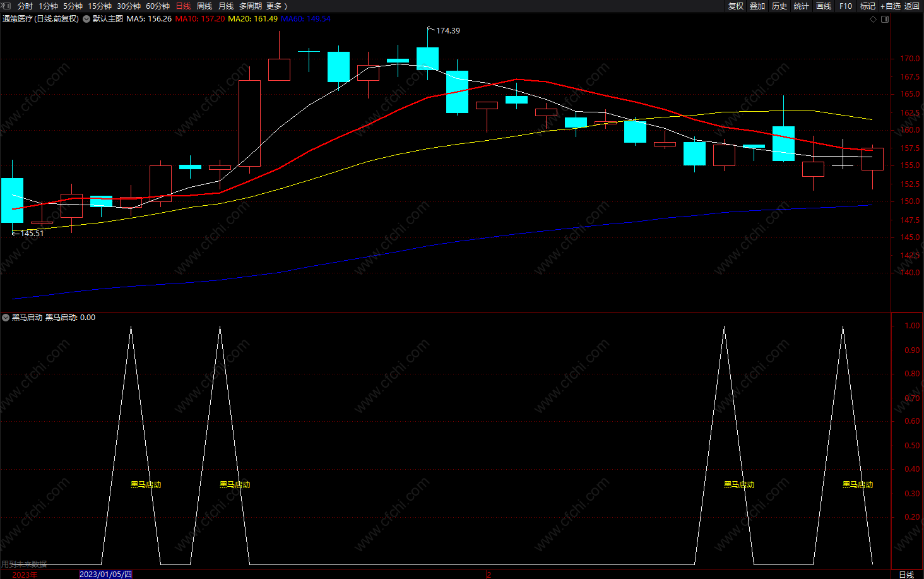Image resolution: width=924 pixels, height=579 pixels.
Task: Click the 标记 mark button
Action: 868,6
